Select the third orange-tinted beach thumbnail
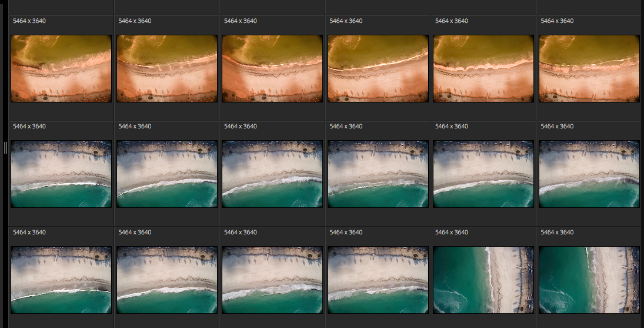The height and width of the screenshot is (328, 644). (x=272, y=69)
